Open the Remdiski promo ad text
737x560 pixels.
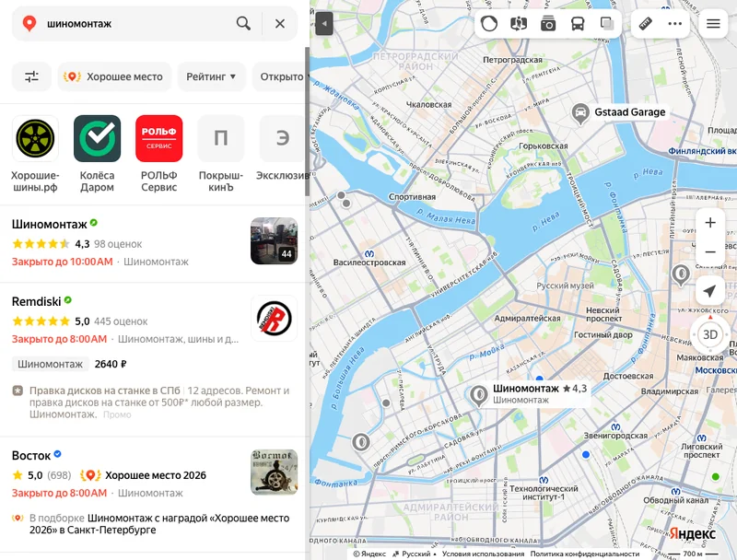(x=159, y=402)
